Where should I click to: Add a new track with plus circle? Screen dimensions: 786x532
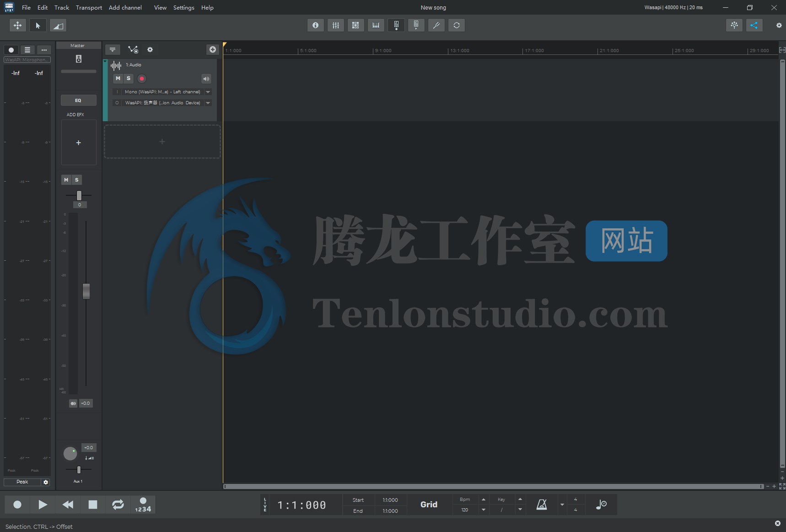tap(213, 49)
